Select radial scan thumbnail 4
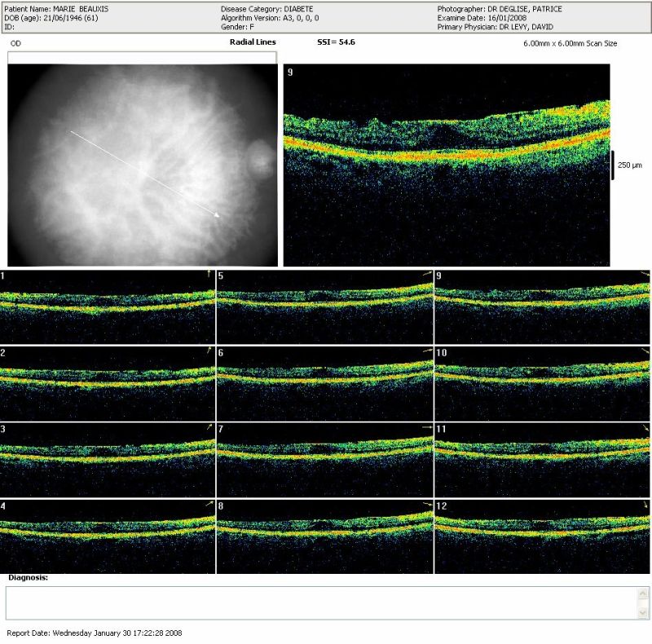The image size is (652, 644). pos(108,536)
